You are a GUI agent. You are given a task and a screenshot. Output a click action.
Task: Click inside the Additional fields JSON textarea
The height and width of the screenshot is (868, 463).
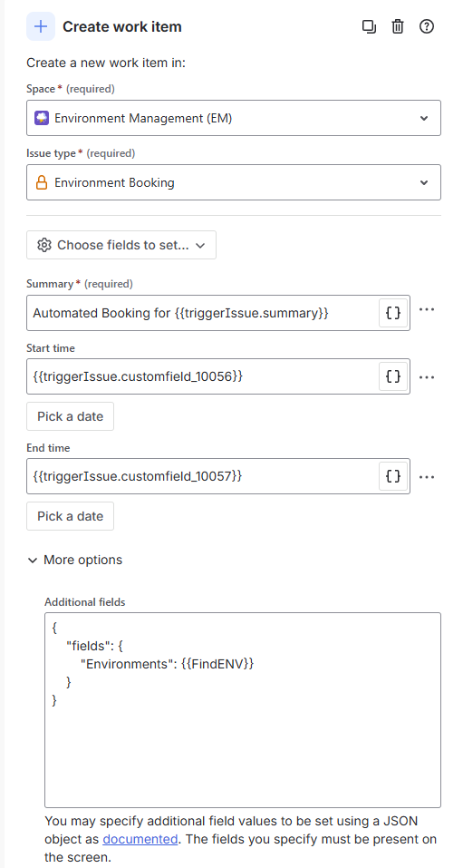[242, 709]
